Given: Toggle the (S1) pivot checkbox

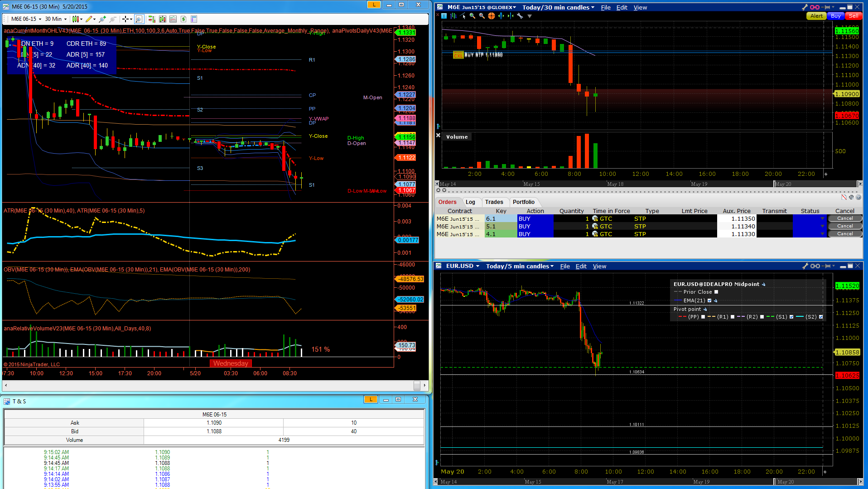Looking at the screenshot, I should [x=791, y=317].
